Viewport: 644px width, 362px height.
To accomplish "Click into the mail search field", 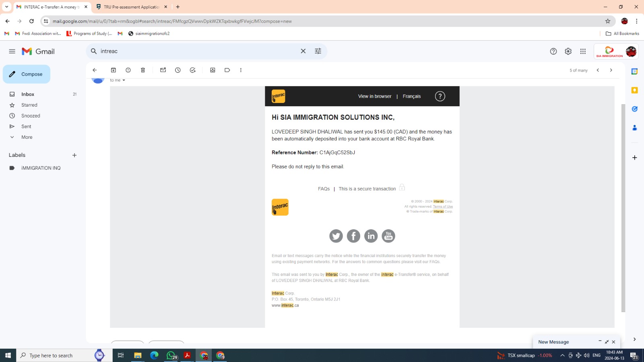I will coord(197,51).
